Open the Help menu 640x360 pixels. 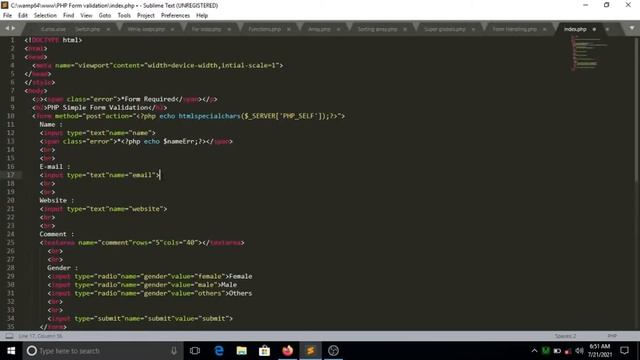(202, 16)
